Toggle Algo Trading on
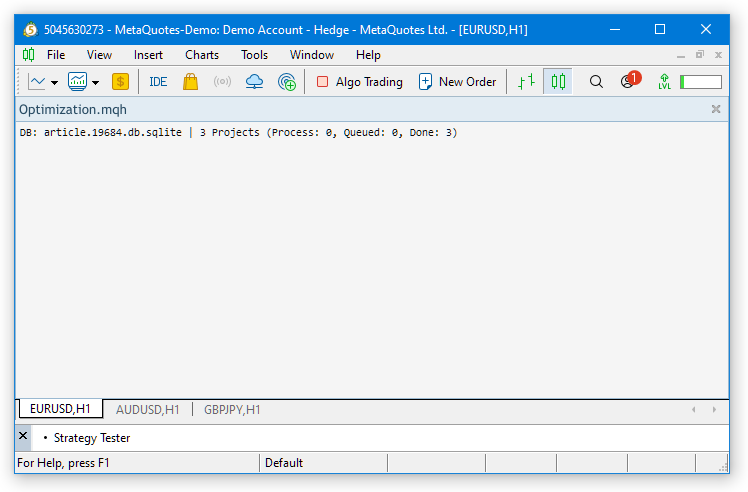748x492 pixels. point(360,82)
